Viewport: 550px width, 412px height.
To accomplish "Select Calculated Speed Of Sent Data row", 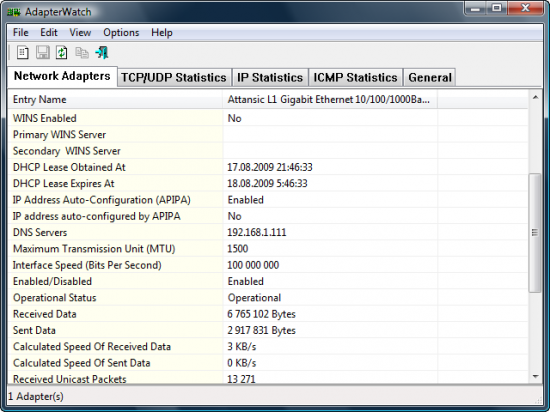I will pos(268,363).
